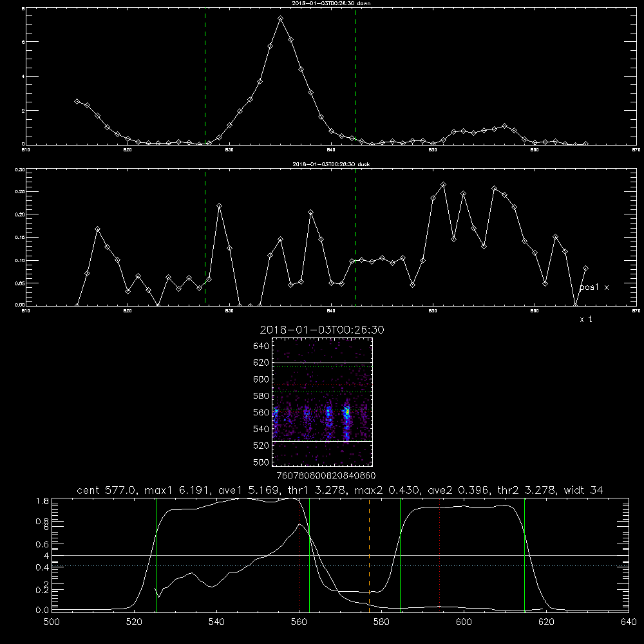
Task: Select the 'max2 0.430' value text
Action: pyautogui.click(x=386, y=490)
